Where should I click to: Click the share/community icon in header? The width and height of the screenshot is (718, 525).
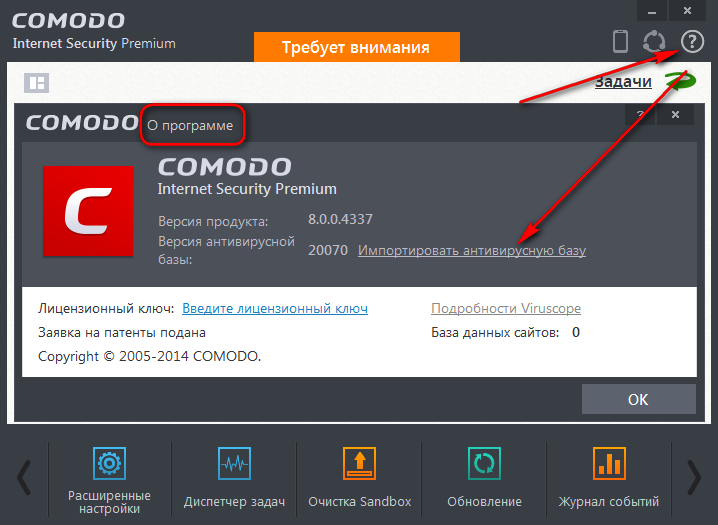[x=654, y=42]
